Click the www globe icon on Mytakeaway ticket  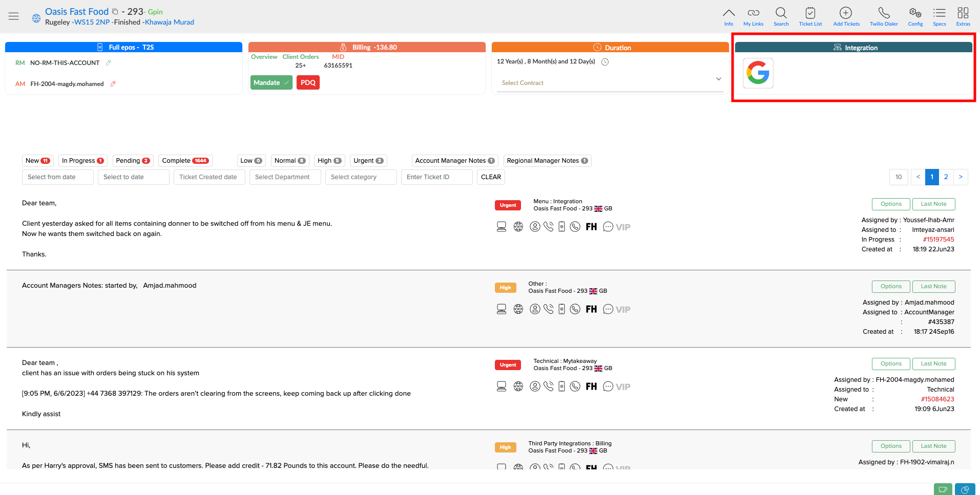click(x=518, y=386)
